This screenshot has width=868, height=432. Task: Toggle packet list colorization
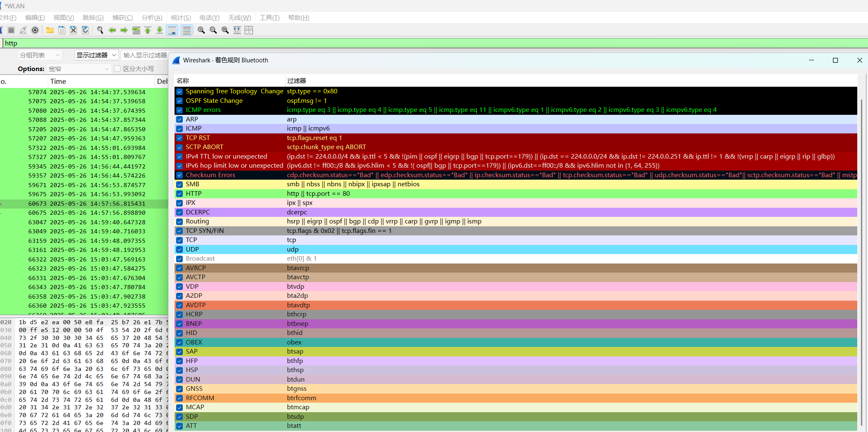pos(187,30)
